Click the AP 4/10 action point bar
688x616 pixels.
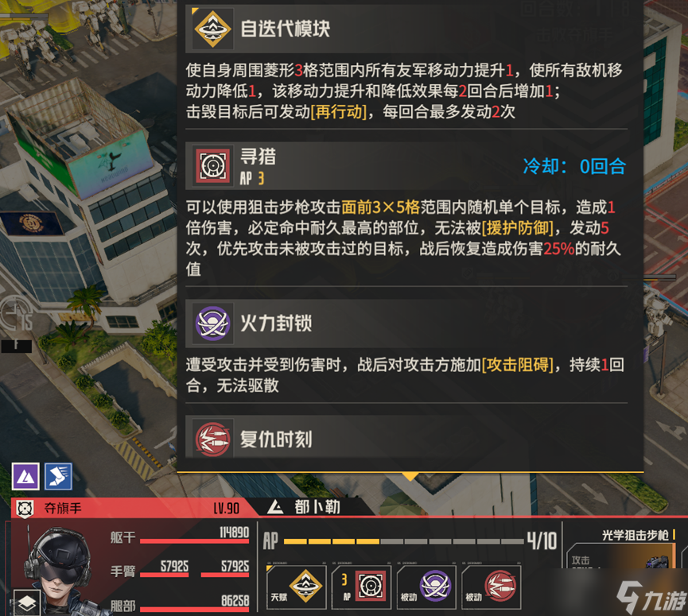coord(410,541)
